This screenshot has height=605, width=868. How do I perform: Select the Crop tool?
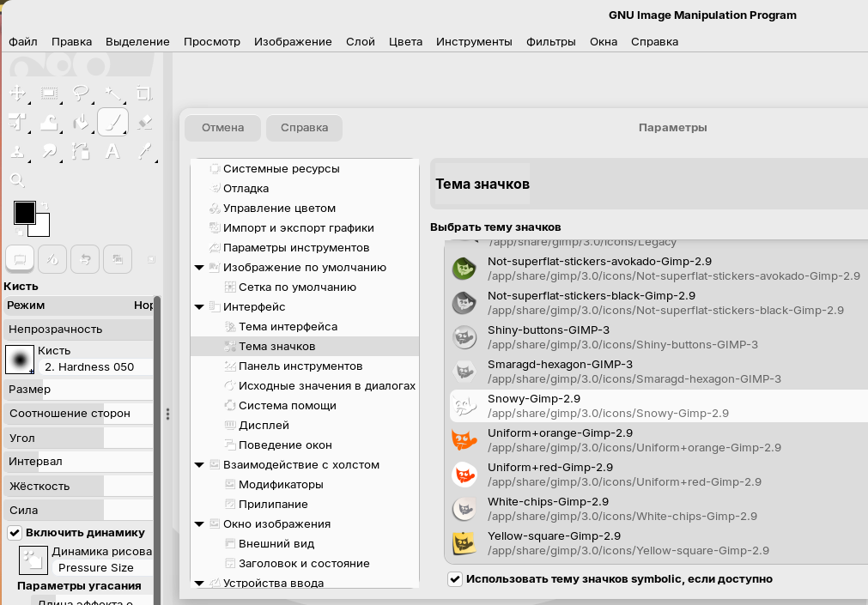(x=144, y=93)
